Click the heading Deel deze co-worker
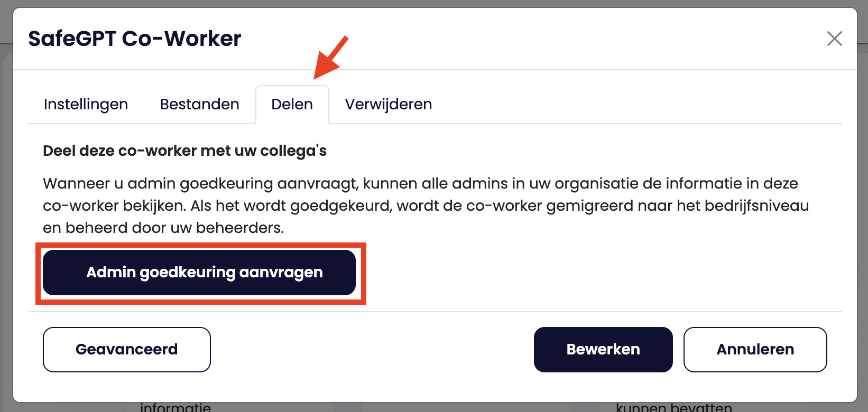868x412 pixels. coord(184,151)
